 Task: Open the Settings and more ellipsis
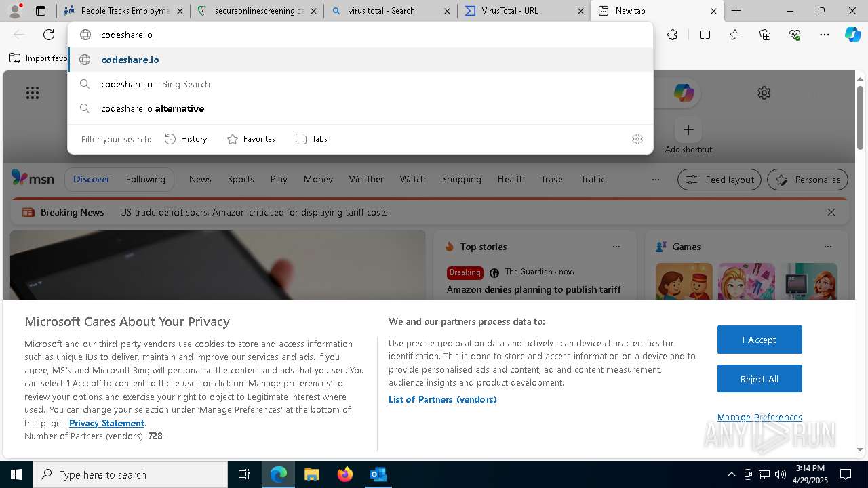tap(825, 35)
